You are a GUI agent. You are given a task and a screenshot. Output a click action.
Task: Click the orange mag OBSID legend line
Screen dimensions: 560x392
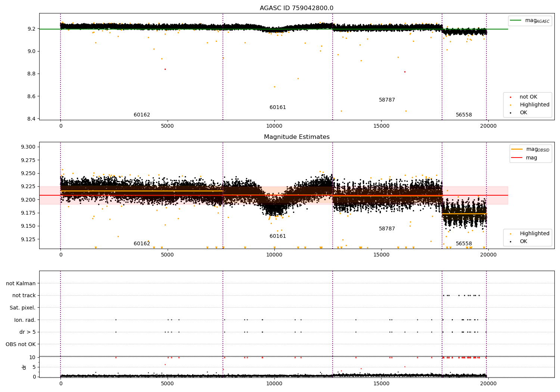[x=517, y=149]
